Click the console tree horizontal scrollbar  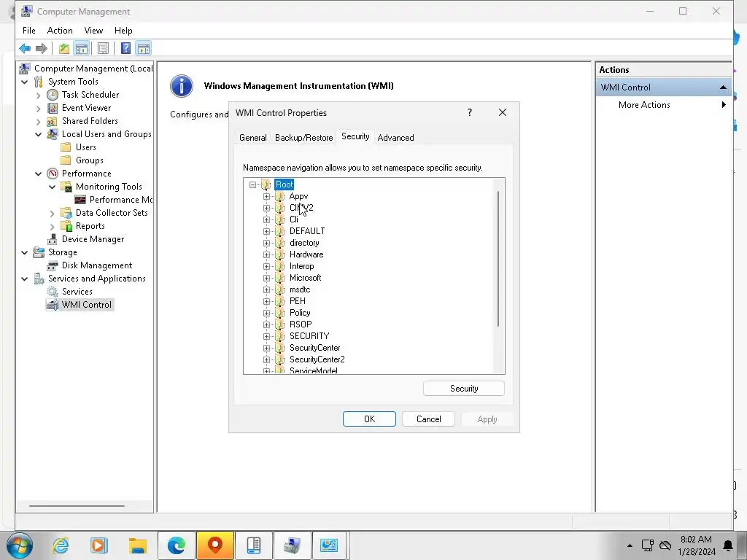coord(77,506)
